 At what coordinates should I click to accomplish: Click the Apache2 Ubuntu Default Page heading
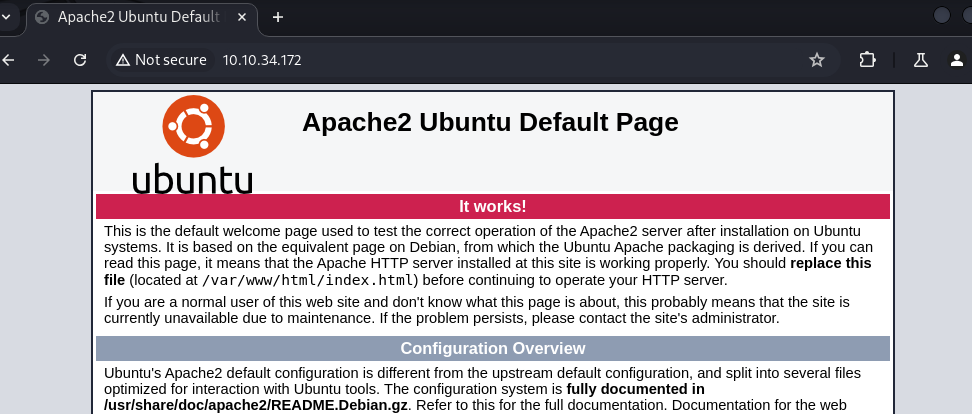(x=490, y=122)
